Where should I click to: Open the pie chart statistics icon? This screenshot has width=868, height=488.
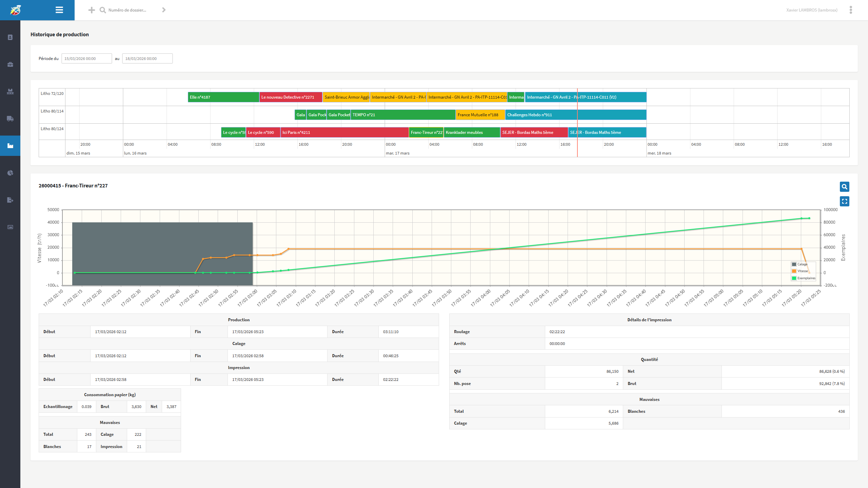(10, 173)
